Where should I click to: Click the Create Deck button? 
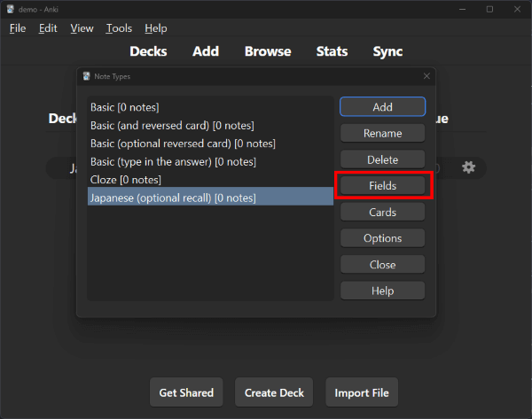[274, 392]
